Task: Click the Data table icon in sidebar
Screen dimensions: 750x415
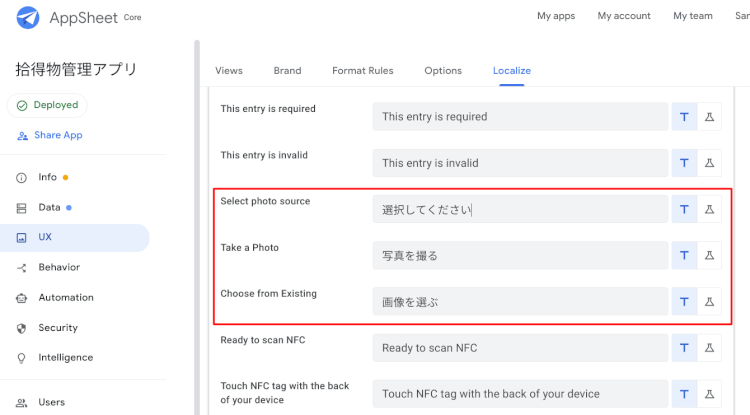Action: pos(22,208)
